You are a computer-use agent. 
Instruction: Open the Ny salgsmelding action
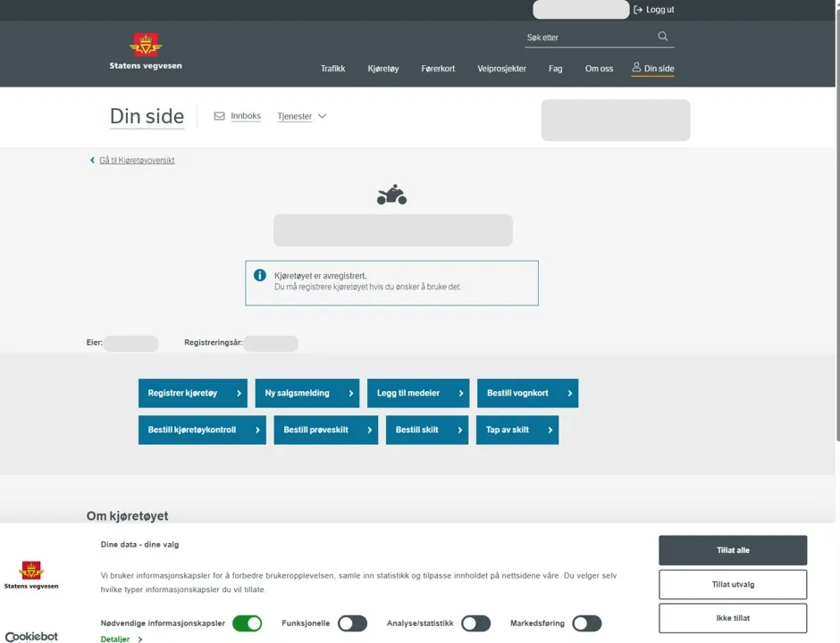point(307,393)
